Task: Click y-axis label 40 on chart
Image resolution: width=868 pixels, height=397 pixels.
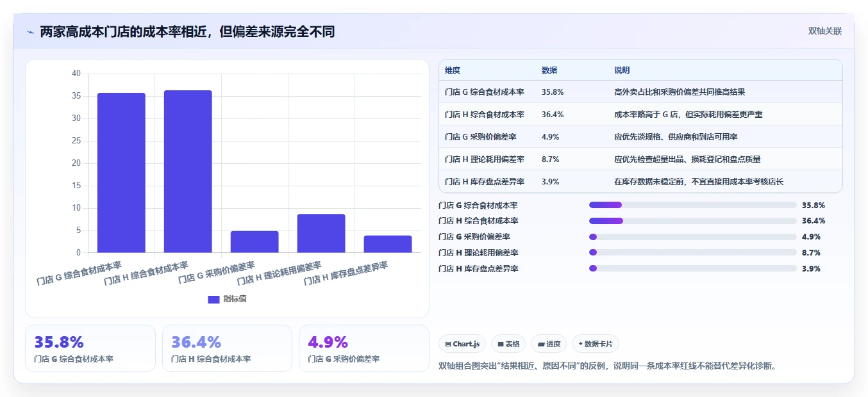Action: pos(76,74)
